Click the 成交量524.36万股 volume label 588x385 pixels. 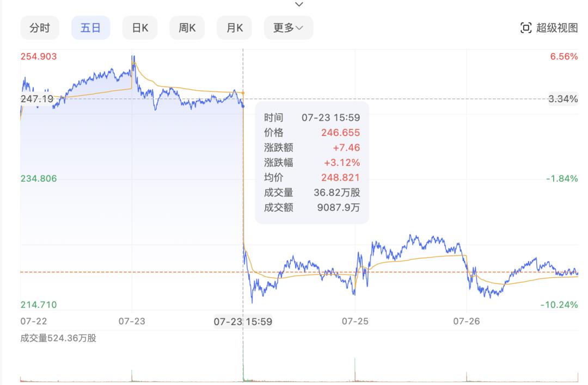tap(58, 338)
